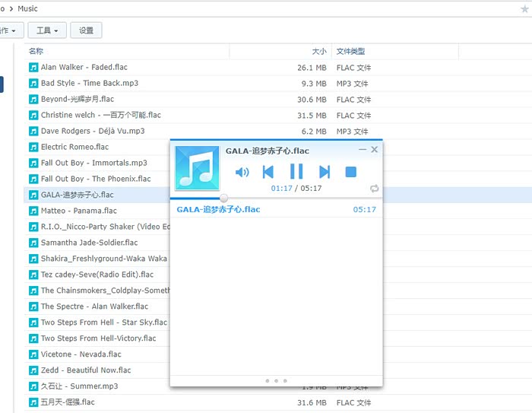Pause the playing GALA song

coord(296,172)
